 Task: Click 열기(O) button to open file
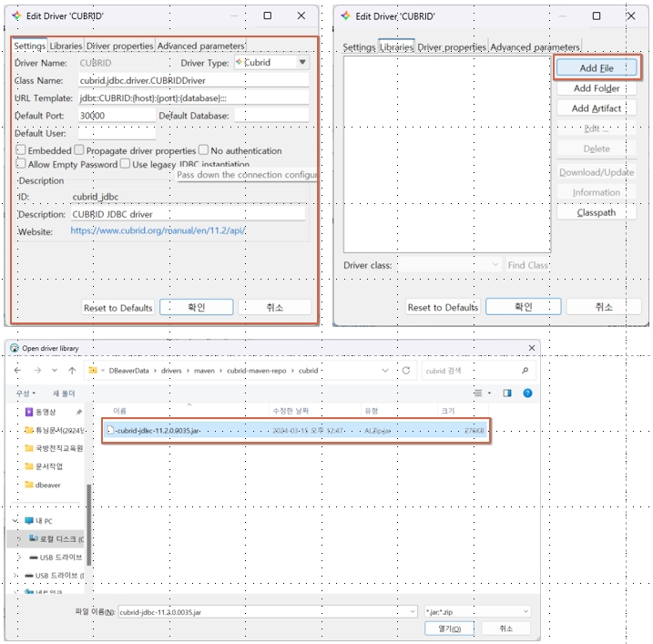(449, 629)
